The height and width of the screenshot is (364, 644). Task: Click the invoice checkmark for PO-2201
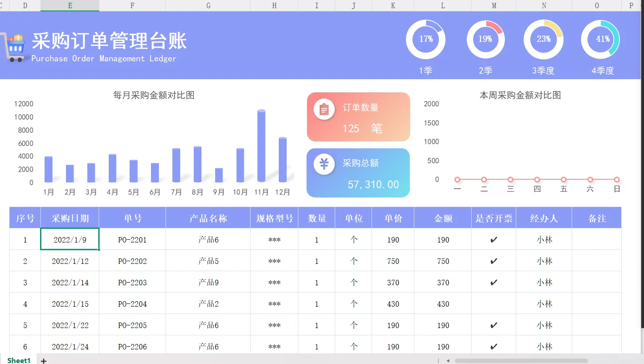493,239
